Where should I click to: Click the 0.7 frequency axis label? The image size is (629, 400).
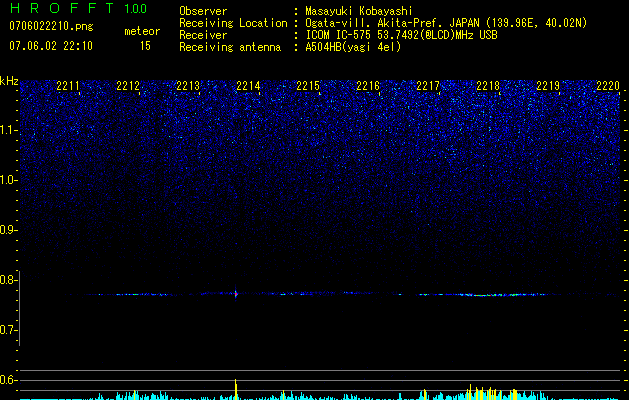click(7, 330)
